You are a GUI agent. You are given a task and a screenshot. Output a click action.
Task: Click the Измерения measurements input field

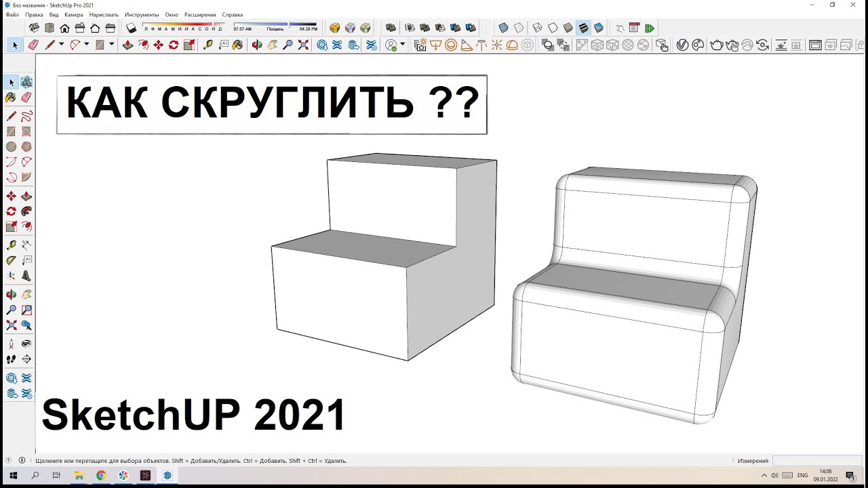pos(817,460)
